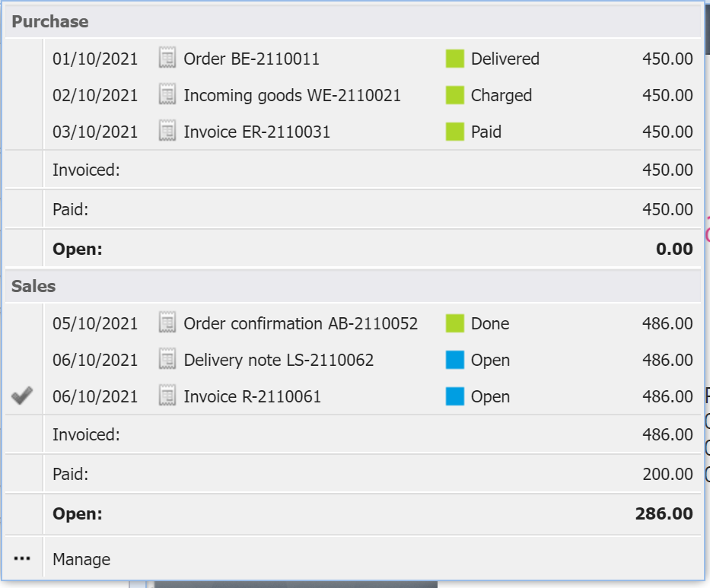
Task: Click green status square for Delivered
Action: [454, 59]
